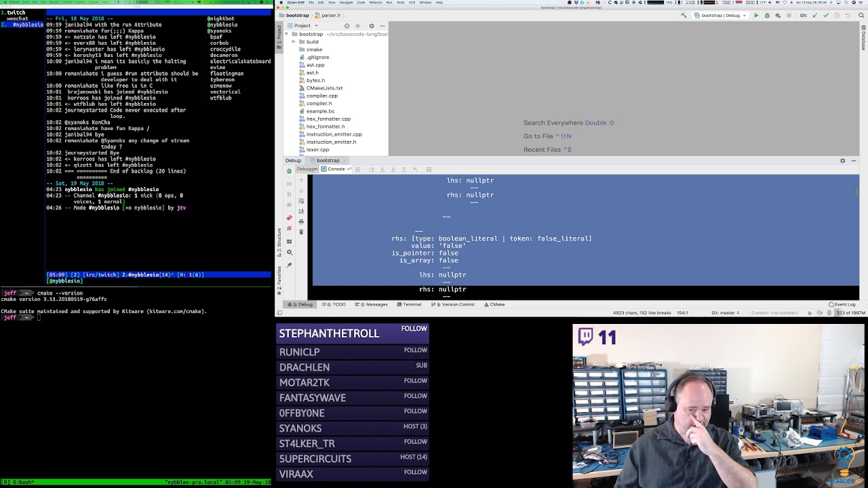This screenshot has height=488, width=868.
Task: Click Evaluate Expression calculator icon
Action: [x=429, y=169]
